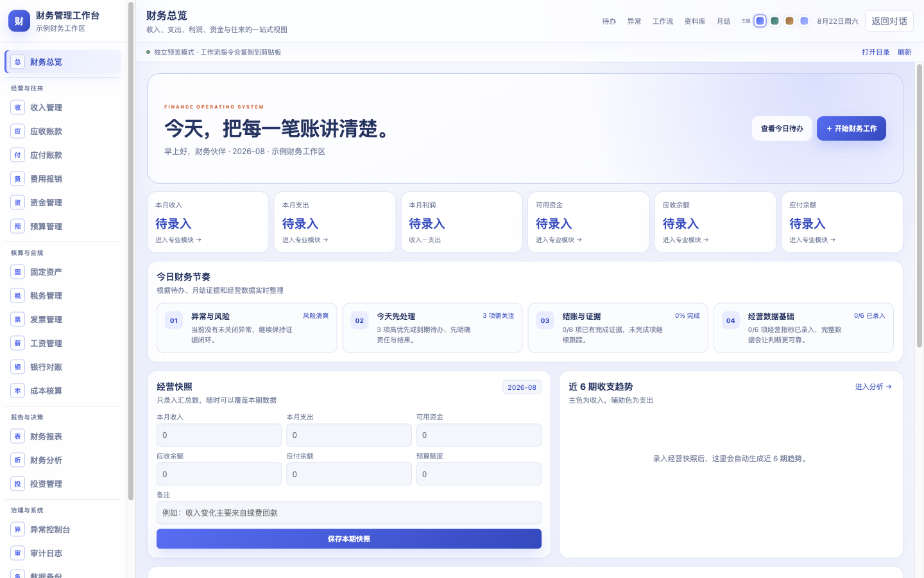Click the 本 icon for 成本核算
The width and height of the screenshot is (924, 578).
click(17, 391)
